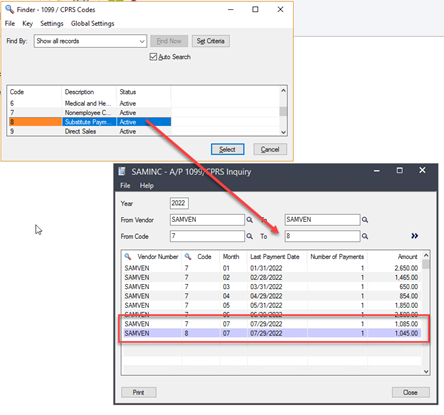Click the Code column header in Finder
The height and width of the screenshot is (415, 444).
[x=35, y=92]
